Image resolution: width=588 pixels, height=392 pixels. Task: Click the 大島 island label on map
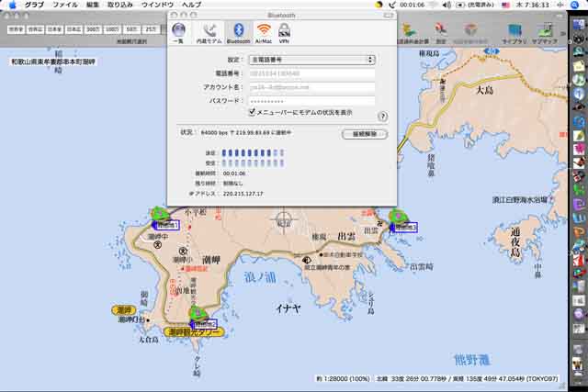pyautogui.click(x=484, y=90)
